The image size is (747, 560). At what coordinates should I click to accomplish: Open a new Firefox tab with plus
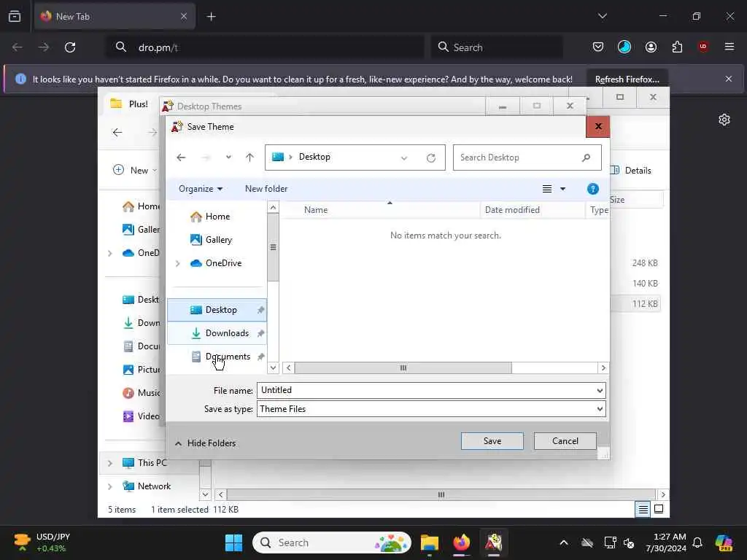click(x=211, y=17)
